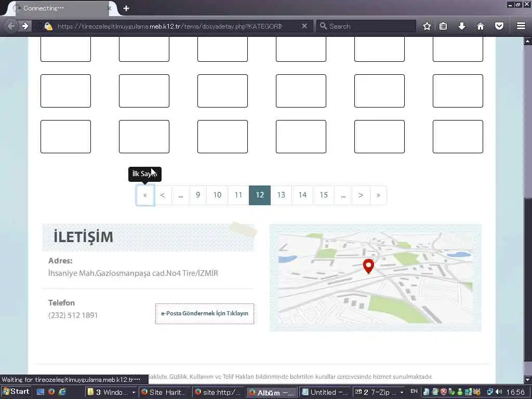Bookmark this page with the star icon
Screen dimensions: 532x399
click(427, 26)
